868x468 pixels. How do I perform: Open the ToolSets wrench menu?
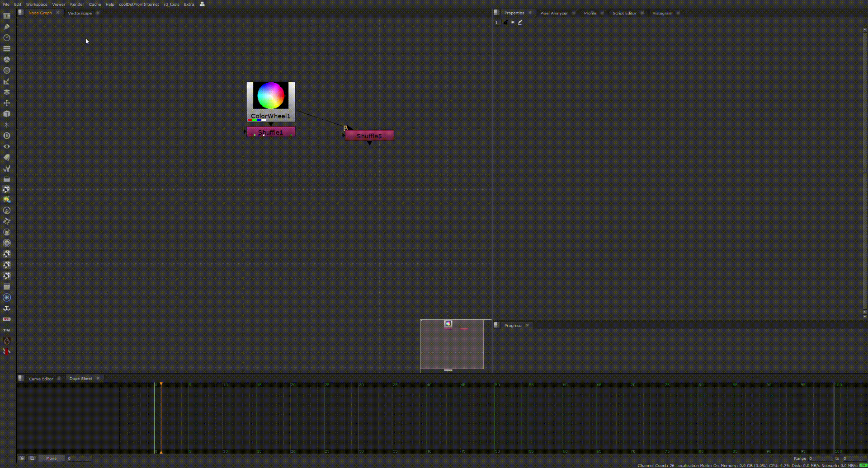(7, 168)
